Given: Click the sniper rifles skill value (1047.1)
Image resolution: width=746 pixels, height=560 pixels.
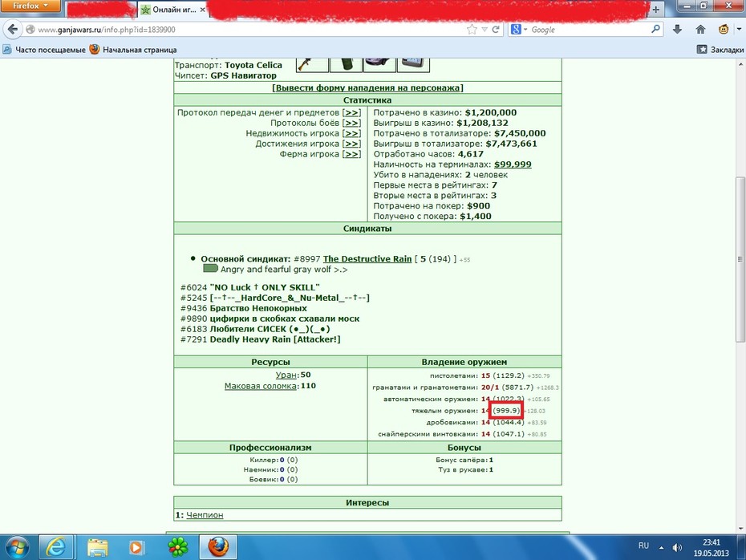Looking at the screenshot, I should click(508, 434).
